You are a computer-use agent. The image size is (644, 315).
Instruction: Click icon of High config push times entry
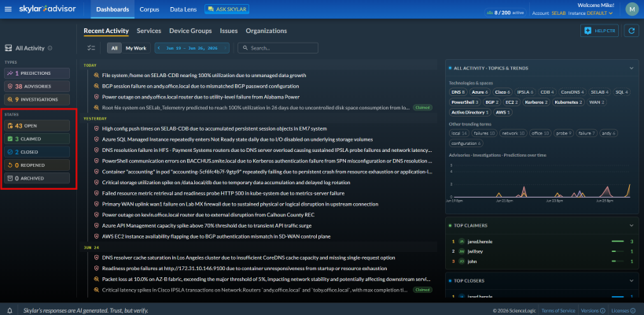pyautogui.click(x=97, y=128)
